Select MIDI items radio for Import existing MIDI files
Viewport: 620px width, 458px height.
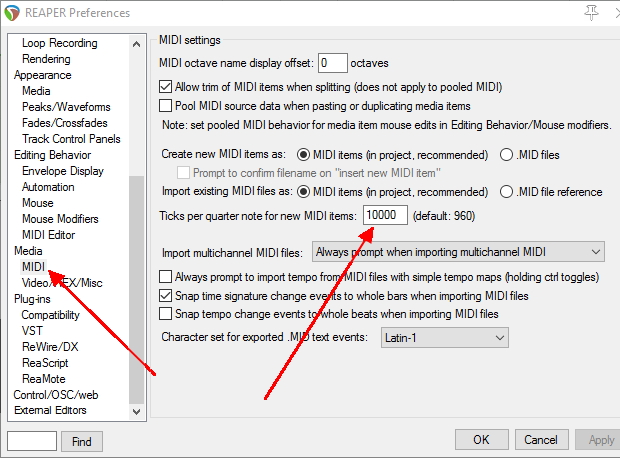(x=303, y=192)
